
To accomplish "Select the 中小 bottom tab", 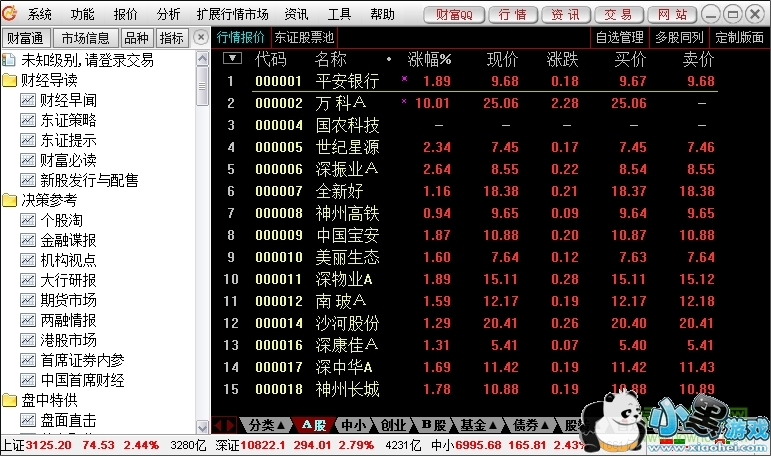I will (353, 425).
